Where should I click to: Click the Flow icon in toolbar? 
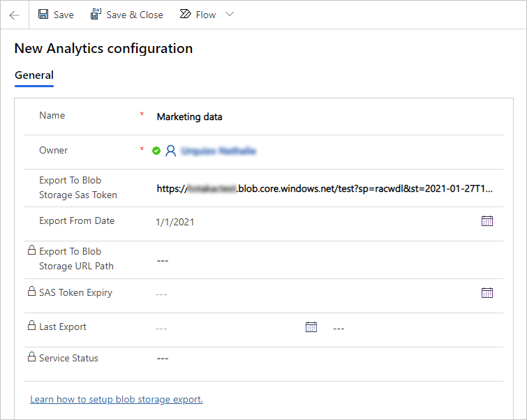[186, 15]
